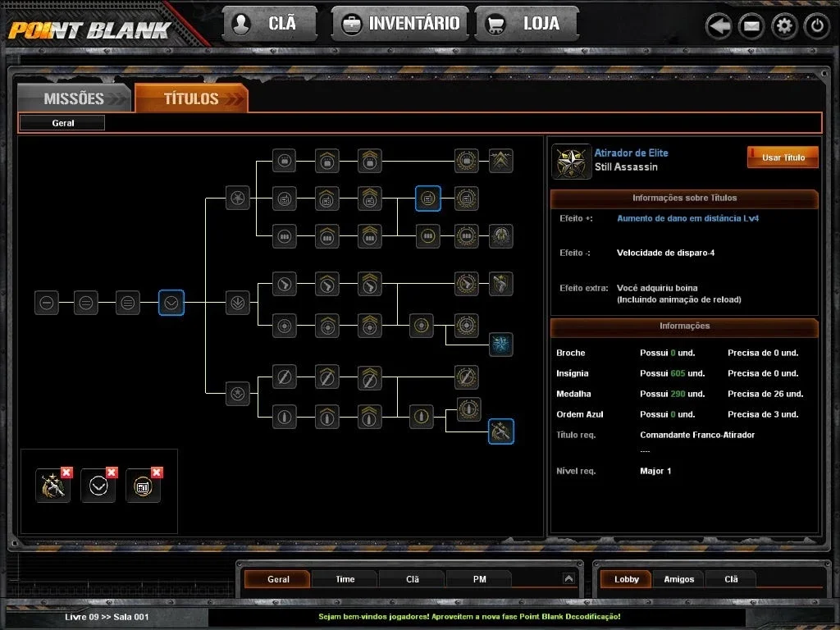Image resolution: width=840 pixels, height=630 pixels.
Task: Select the laurel-wreathed pistol title
Action: click(467, 284)
